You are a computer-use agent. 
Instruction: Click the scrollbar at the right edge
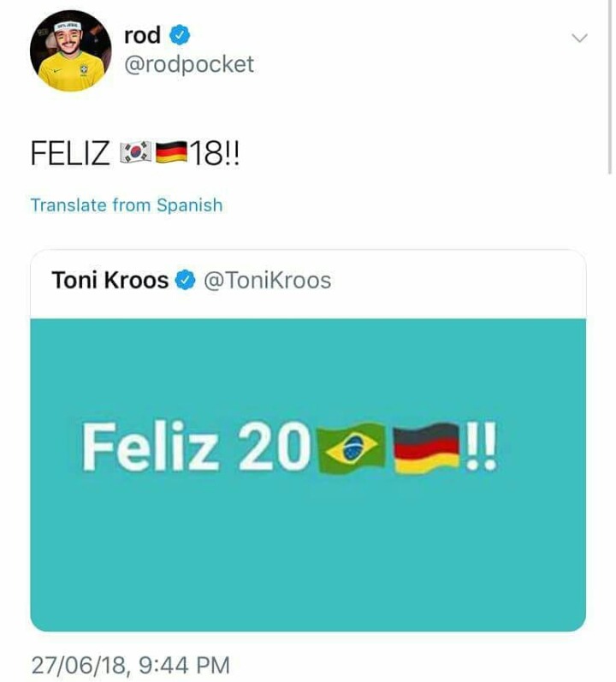[x=609, y=87]
